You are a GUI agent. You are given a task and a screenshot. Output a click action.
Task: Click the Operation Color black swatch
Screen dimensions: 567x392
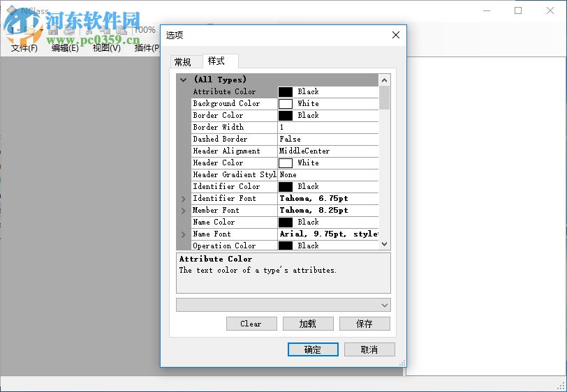(x=286, y=246)
